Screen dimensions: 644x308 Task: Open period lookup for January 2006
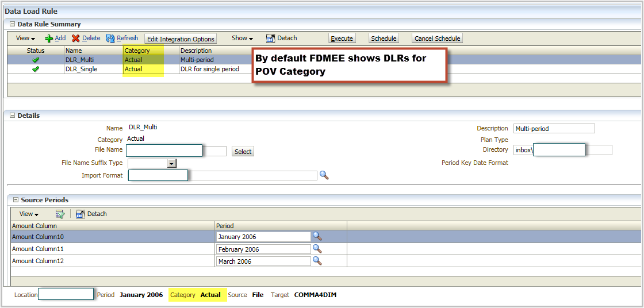tap(317, 236)
